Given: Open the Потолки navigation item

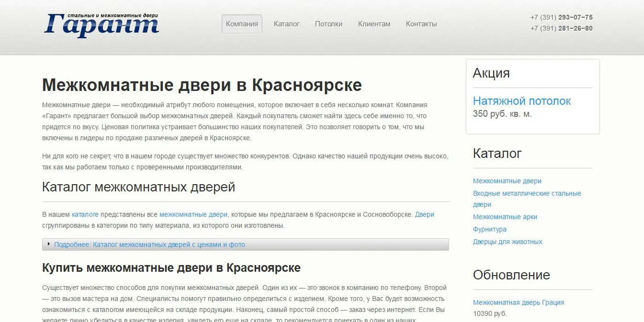Looking at the screenshot, I should (x=328, y=24).
